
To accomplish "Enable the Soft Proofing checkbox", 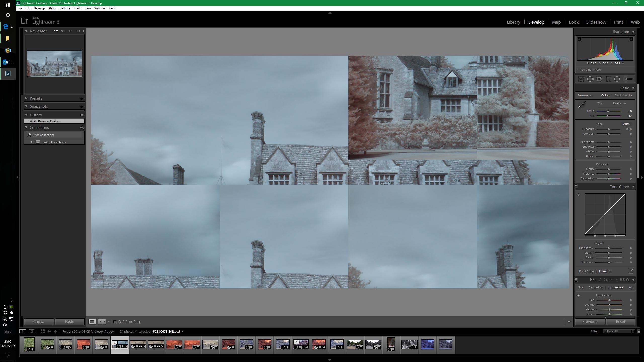I will tap(115, 322).
